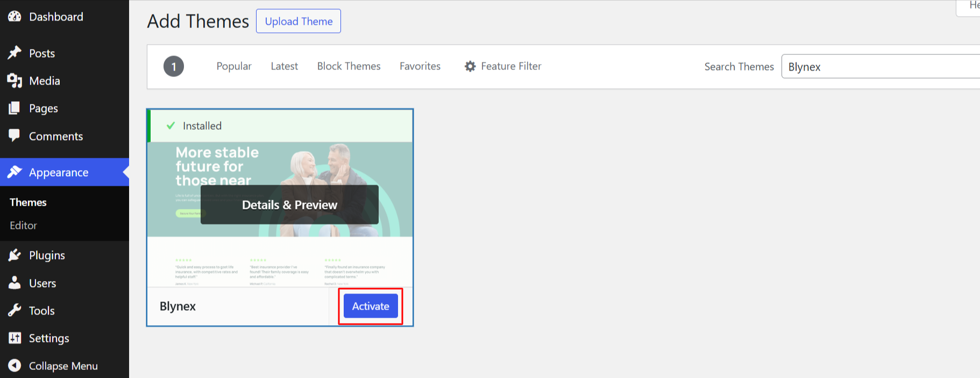Viewport: 980px width, 378px height.
Task: Click the Search Themes input field
Action: coord(880,66)
